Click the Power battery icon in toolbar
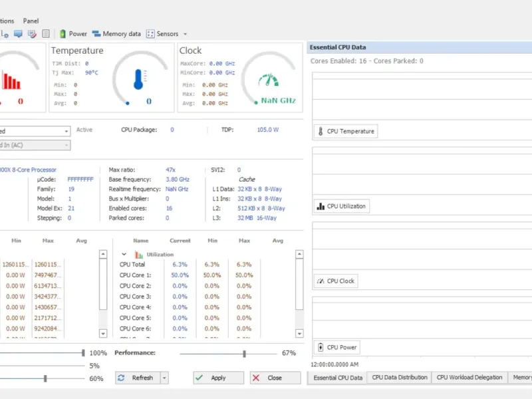 coord(63,34)
